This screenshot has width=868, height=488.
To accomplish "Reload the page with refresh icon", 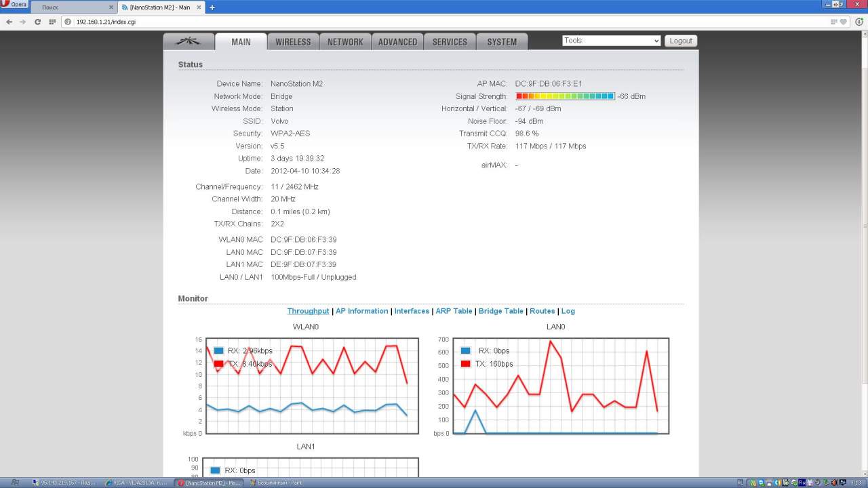I will 37,22.
